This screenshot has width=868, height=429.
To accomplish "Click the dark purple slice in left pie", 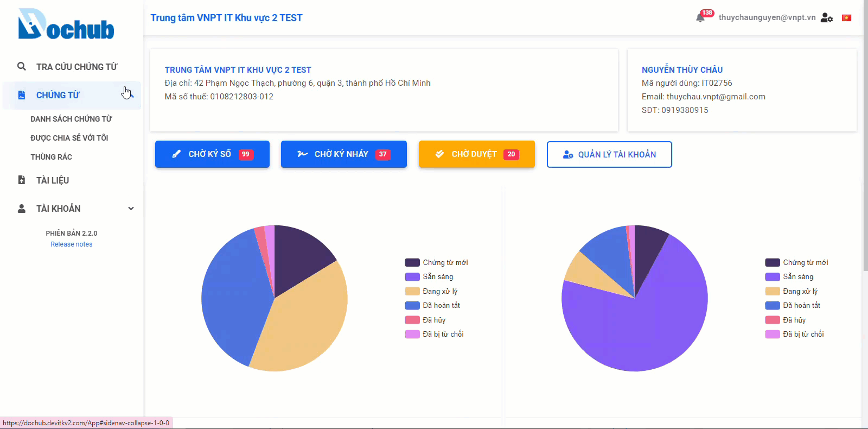I will pos(296,258).
